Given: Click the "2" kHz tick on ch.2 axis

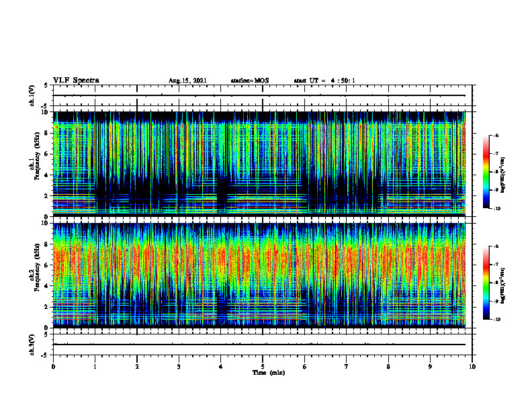Looking at the screenshot, I should (48, 307).
